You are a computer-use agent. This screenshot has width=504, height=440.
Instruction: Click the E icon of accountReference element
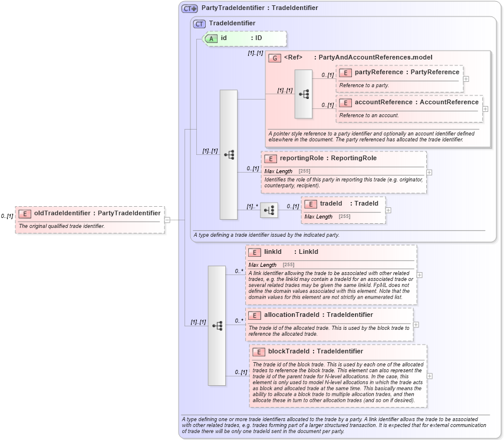345,102
